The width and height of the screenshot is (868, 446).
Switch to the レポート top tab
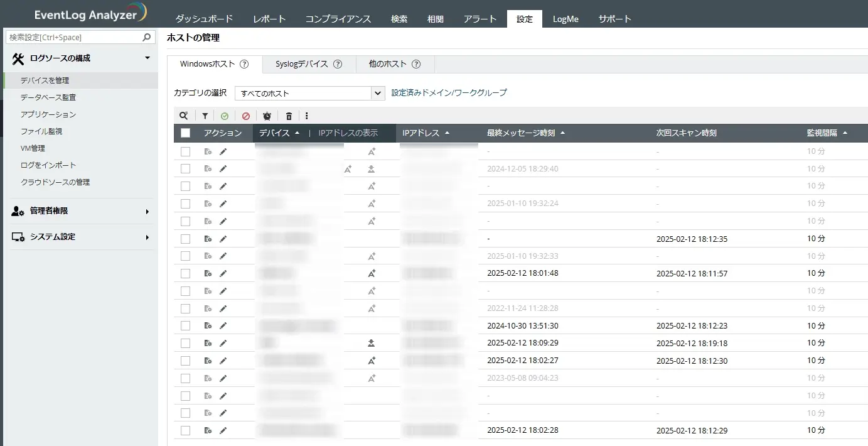tap(269, 19)
